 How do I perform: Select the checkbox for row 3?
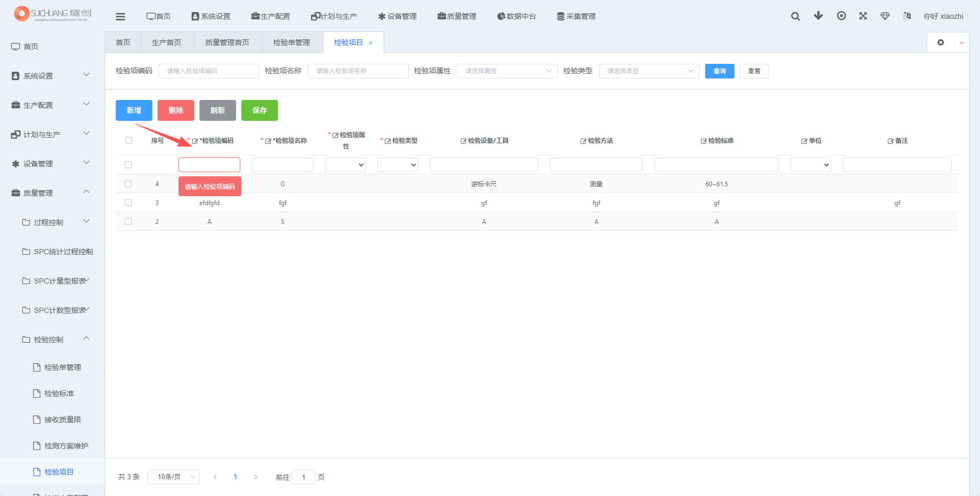coord(128,202)
